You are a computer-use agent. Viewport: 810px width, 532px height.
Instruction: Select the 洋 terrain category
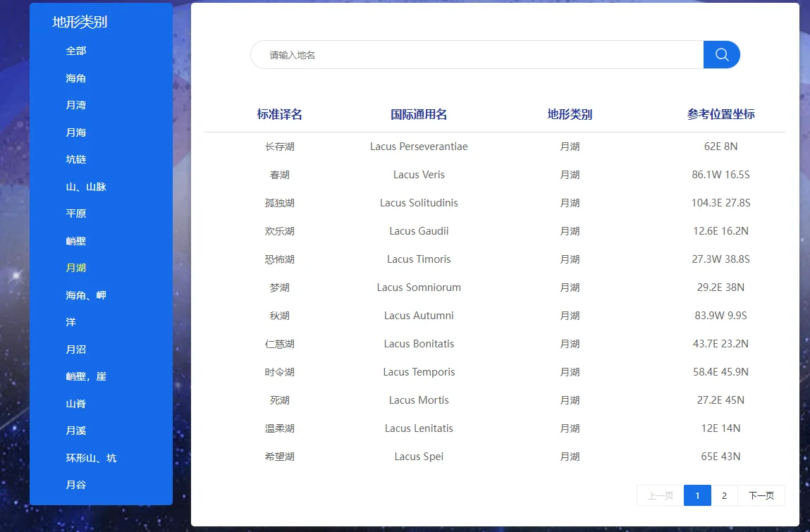tap(71, 322)
